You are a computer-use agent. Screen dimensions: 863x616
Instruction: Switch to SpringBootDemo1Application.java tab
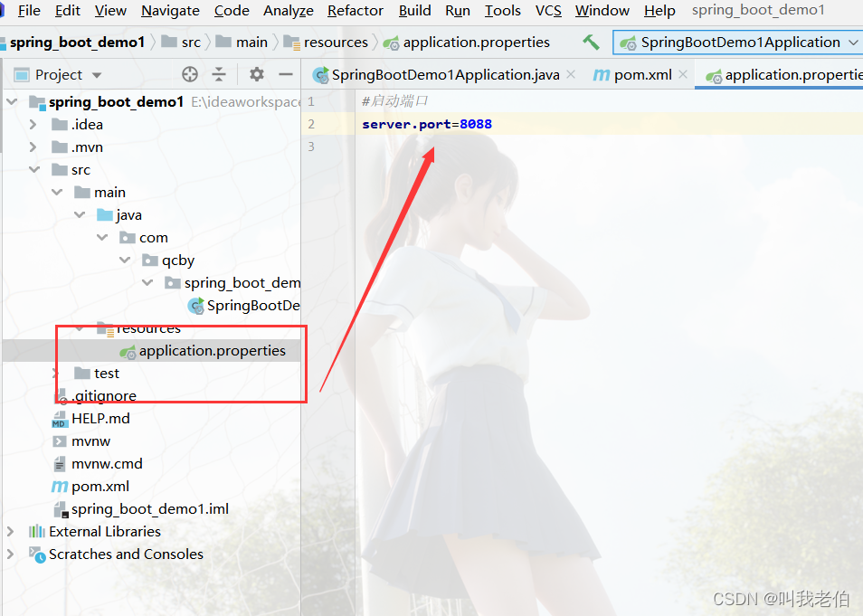pyautogui.click(x=445, y=74)
